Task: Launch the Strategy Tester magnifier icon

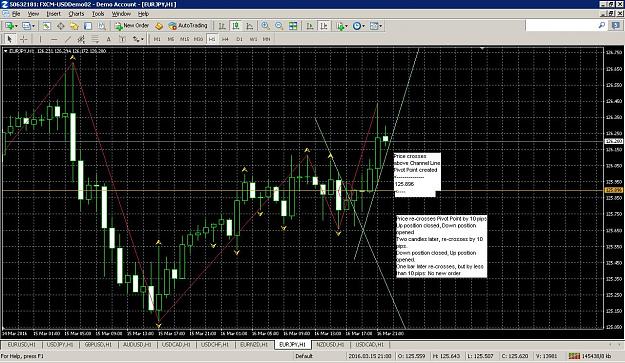Action: pyautogui.click(x=102, y=26)
